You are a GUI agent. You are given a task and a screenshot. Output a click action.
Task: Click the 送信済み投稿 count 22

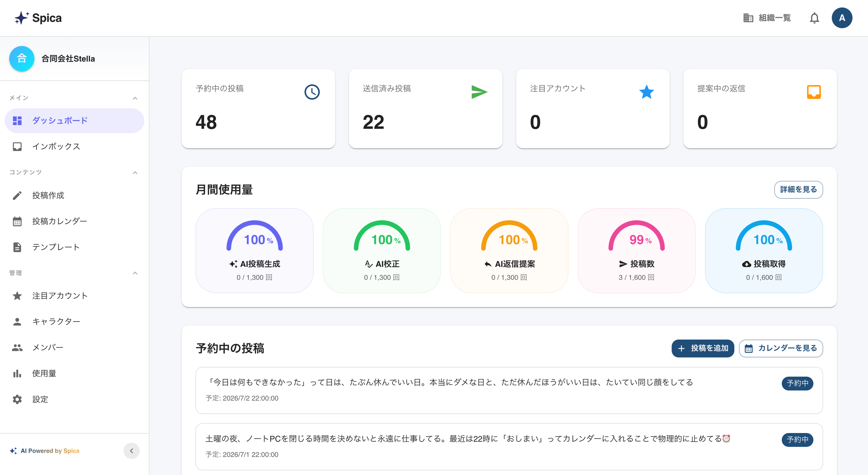click(x=373, y=122)
